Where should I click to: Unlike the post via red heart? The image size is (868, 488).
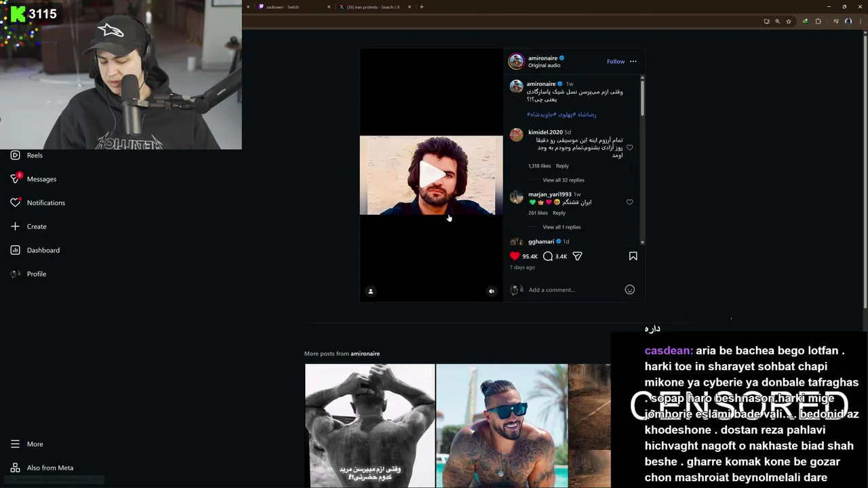coord(515,256)
